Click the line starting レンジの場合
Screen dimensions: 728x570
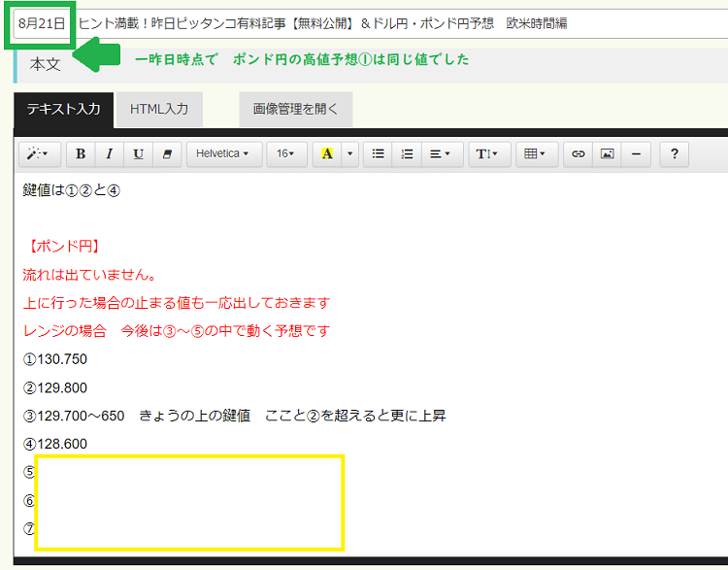[x=177, y=331]
